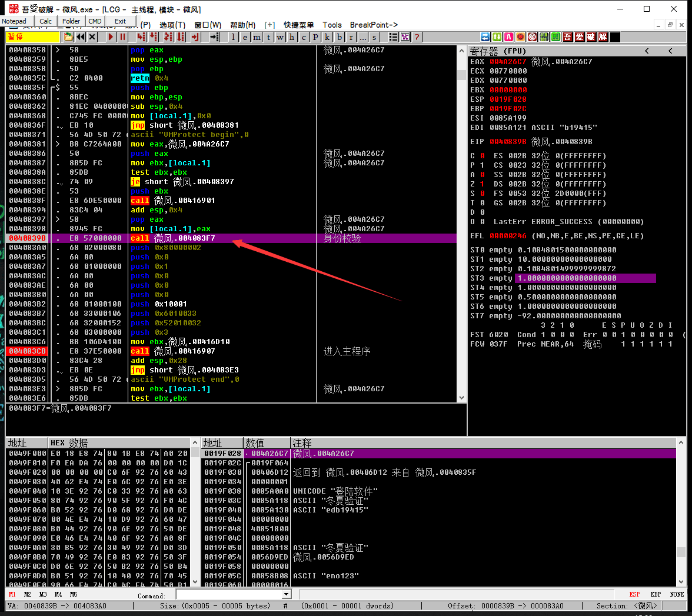Switch memory view to M2
This screenshot has width=692, height=616.
(x=27, y=594)
